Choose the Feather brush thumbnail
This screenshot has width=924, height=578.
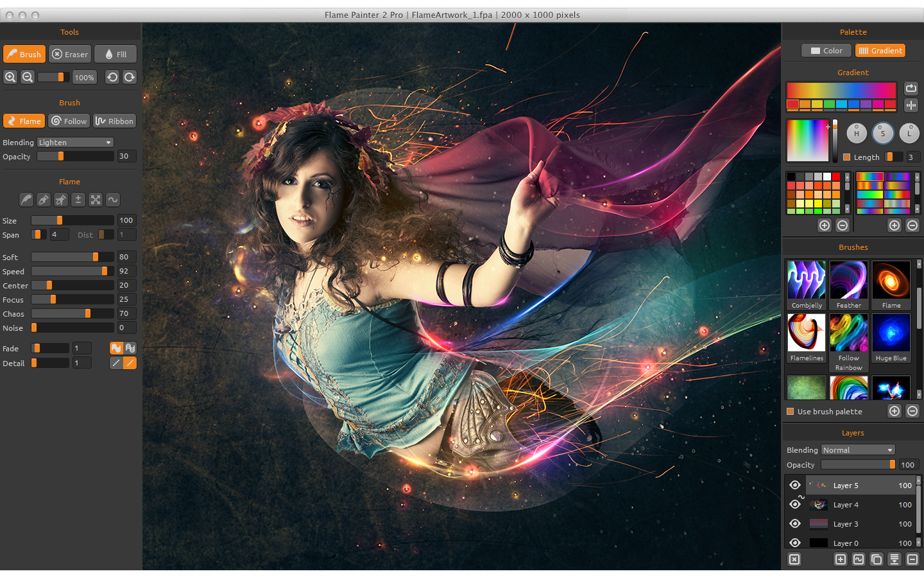coord(848,285)
